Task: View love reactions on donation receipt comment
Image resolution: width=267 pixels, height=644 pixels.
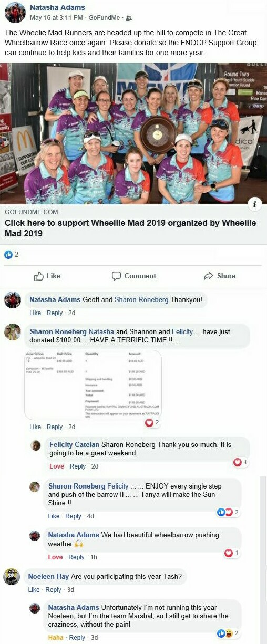Action: (x=151, y=422)
